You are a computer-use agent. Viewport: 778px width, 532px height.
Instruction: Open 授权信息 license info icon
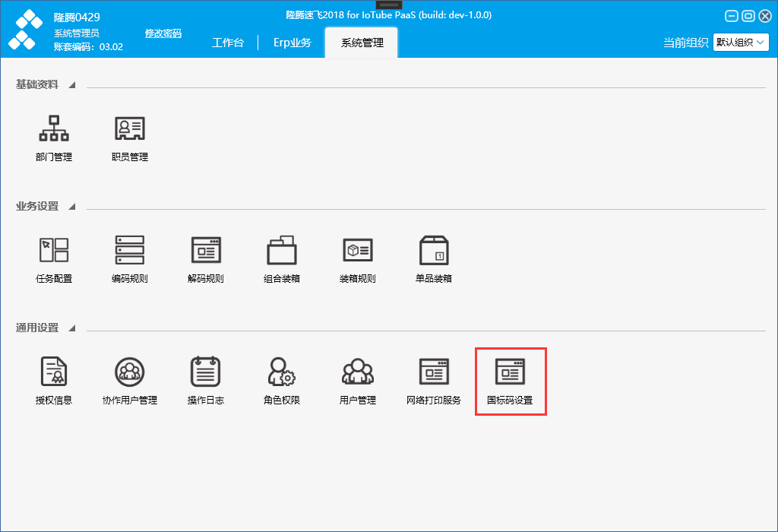click(x=54, y=371)
